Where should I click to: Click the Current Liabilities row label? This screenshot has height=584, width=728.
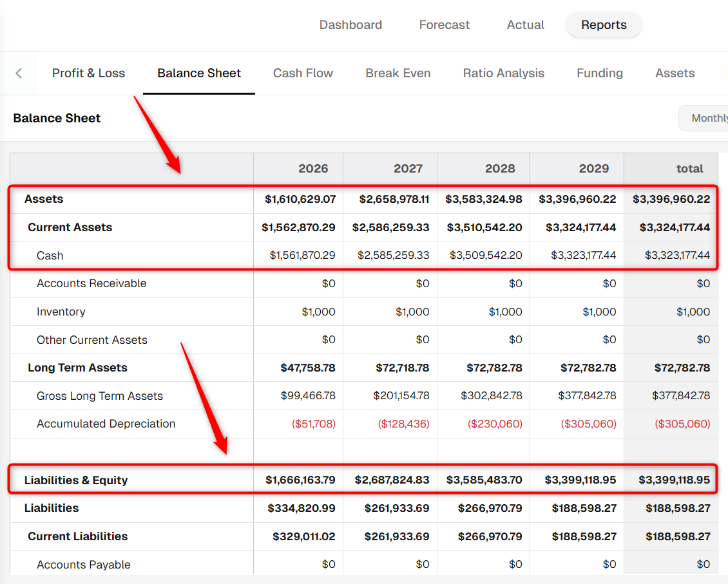77,536
